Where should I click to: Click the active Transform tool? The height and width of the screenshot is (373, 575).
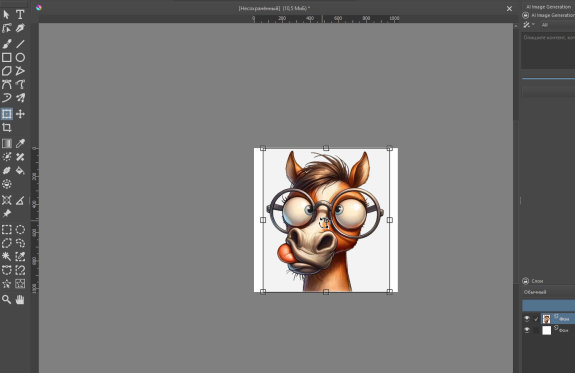(x=7, y=114)
